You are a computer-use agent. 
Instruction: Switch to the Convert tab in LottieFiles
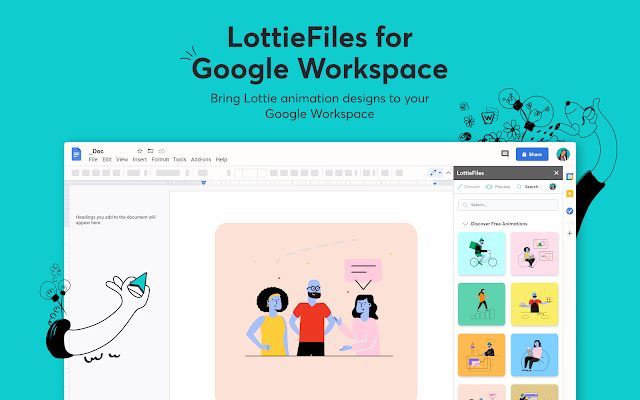(x=469, y=187)
